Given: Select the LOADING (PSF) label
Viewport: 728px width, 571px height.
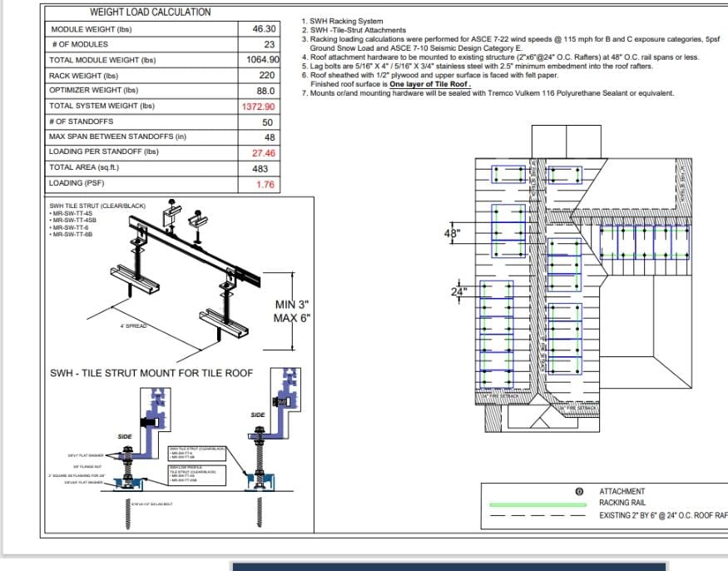Looking at the screenshot, I should pyautogui.click(x=77, y=183).
